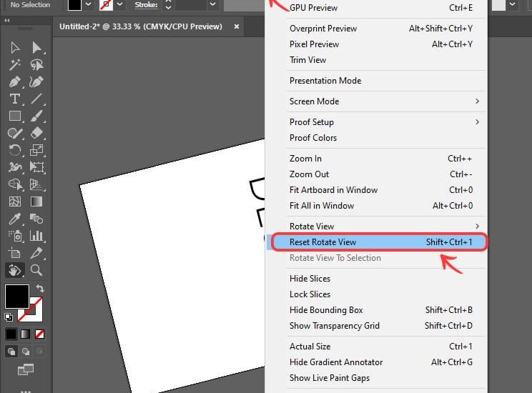The width and height of the screenshot is (532, 393).
Task: Select the Paintbrush tool
Action: [x=36, y=116]
